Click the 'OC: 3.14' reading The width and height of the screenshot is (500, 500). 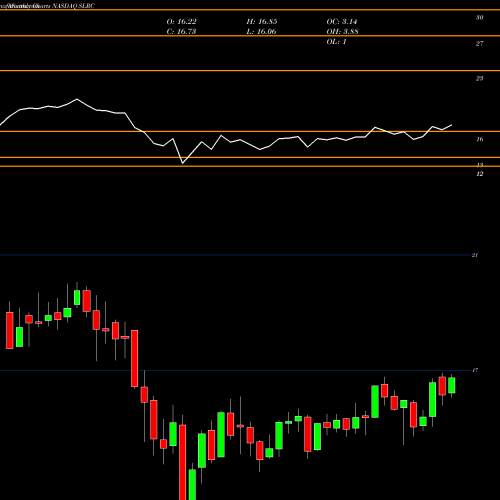tap(342, 22)
